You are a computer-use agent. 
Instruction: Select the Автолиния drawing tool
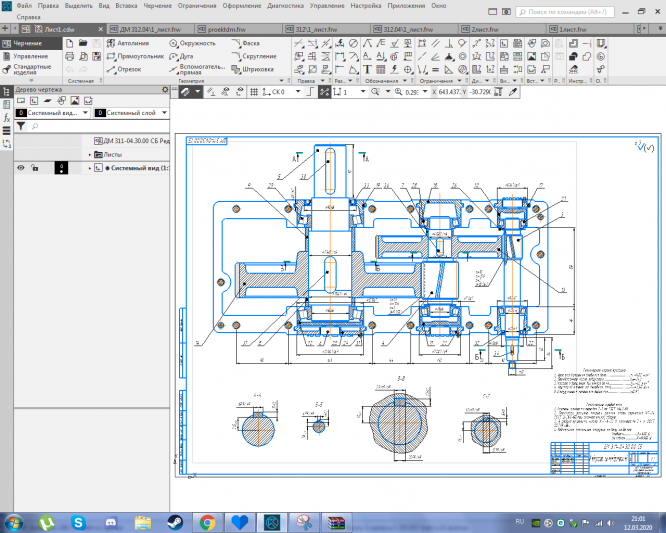(130, 44)
